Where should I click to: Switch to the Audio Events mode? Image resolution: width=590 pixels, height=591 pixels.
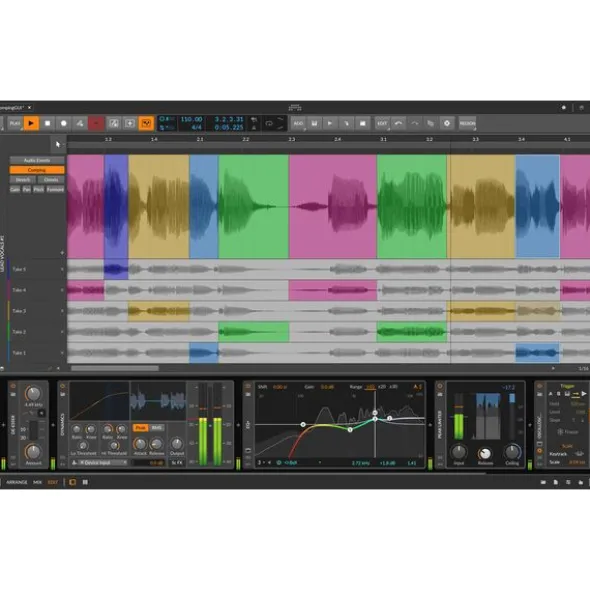[x=37, y=160]
